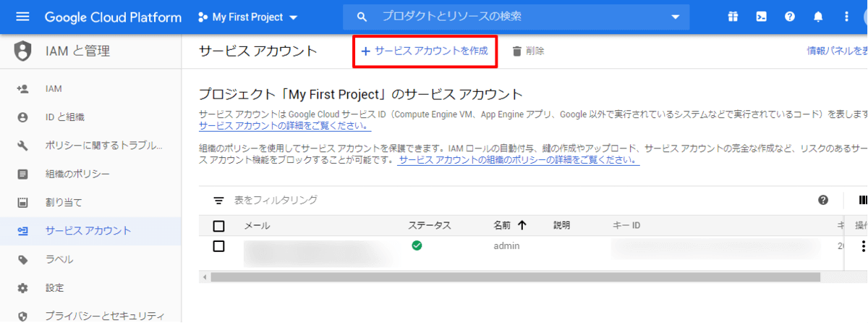
Task: Click サービス アカウントを作成 button
Action: (425, 51)
